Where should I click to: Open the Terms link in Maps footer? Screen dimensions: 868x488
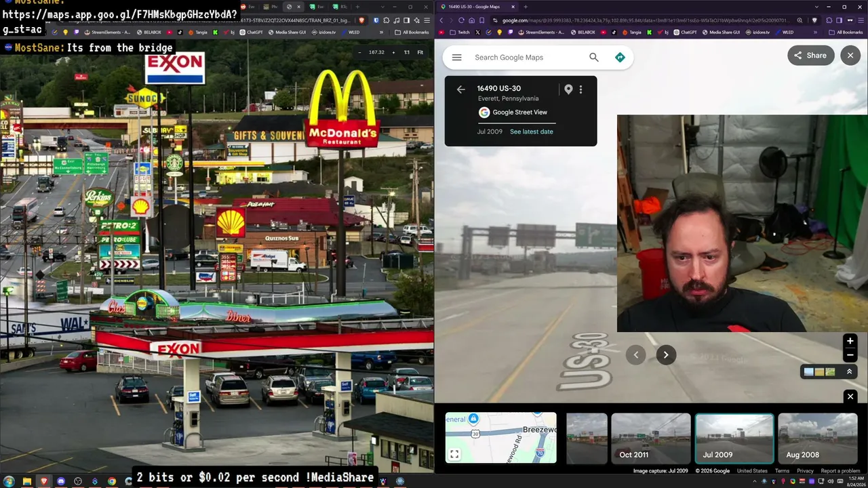(782, 471)
